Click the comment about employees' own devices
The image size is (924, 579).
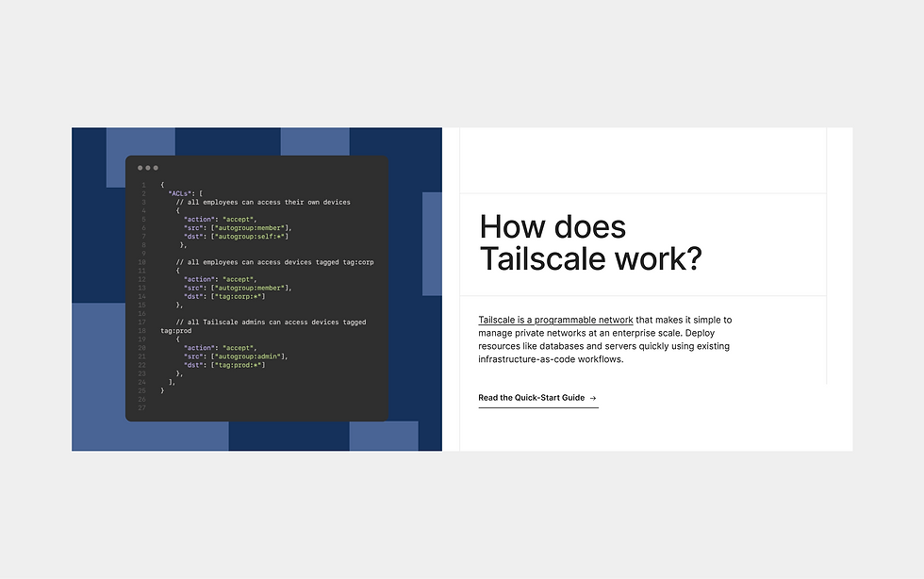pos(263,202)
